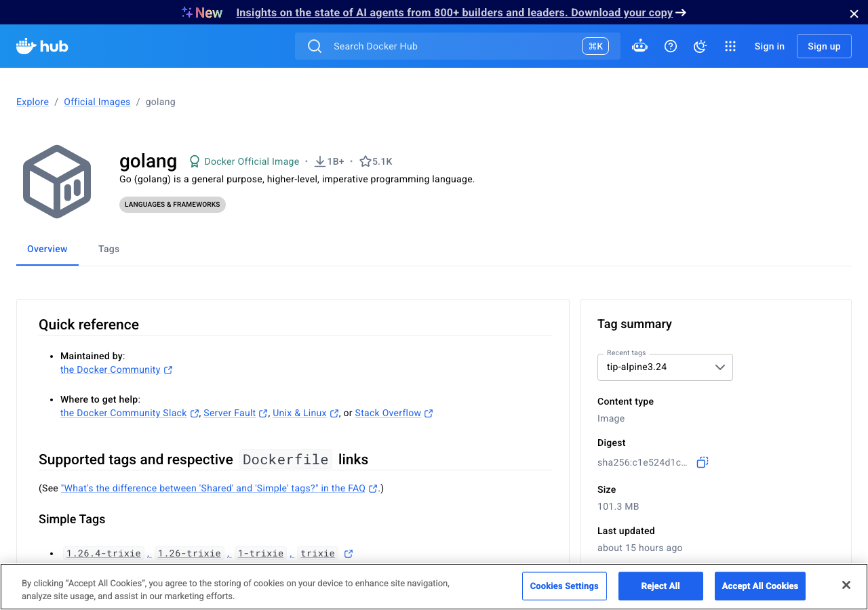
Task: Click the golang cube image logo
Action: click(57, 182)
